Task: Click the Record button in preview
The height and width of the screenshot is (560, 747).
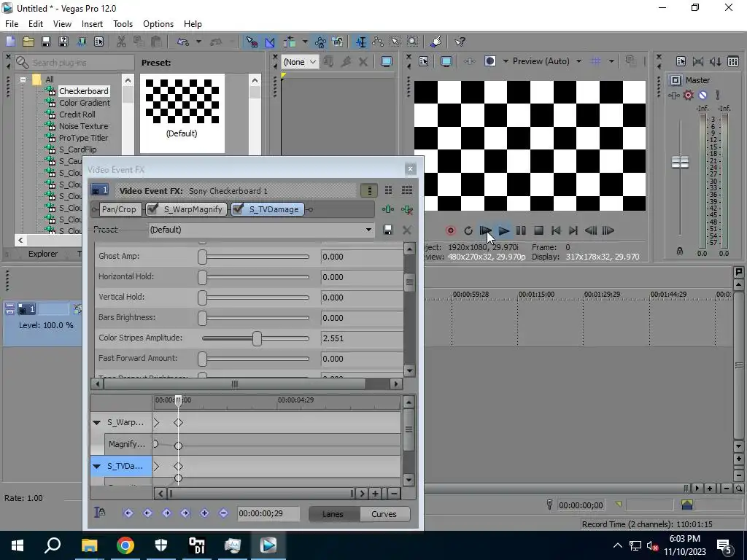Action: click(450, 230)
